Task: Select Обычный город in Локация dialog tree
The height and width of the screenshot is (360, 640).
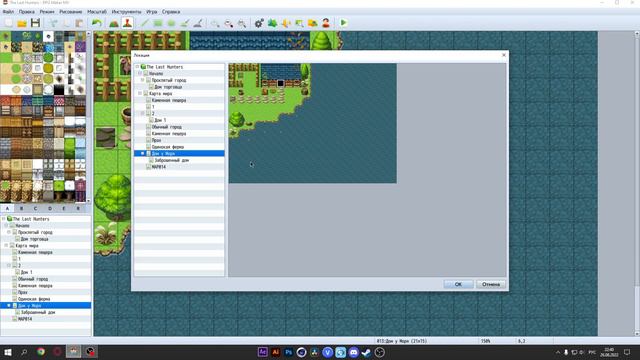Action: pos(167,127)
